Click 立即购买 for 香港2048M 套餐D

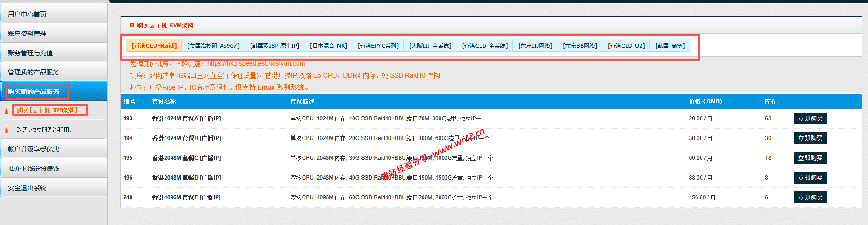click(x=810, y=178)
